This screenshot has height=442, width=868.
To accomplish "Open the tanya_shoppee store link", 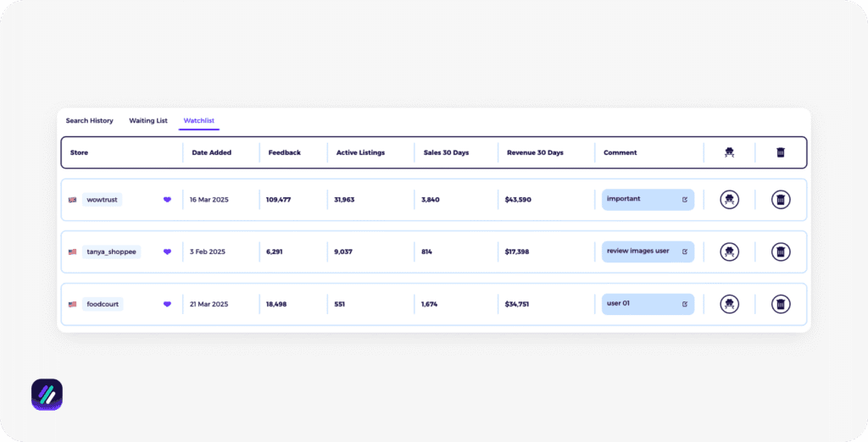I will coord(111,251).
